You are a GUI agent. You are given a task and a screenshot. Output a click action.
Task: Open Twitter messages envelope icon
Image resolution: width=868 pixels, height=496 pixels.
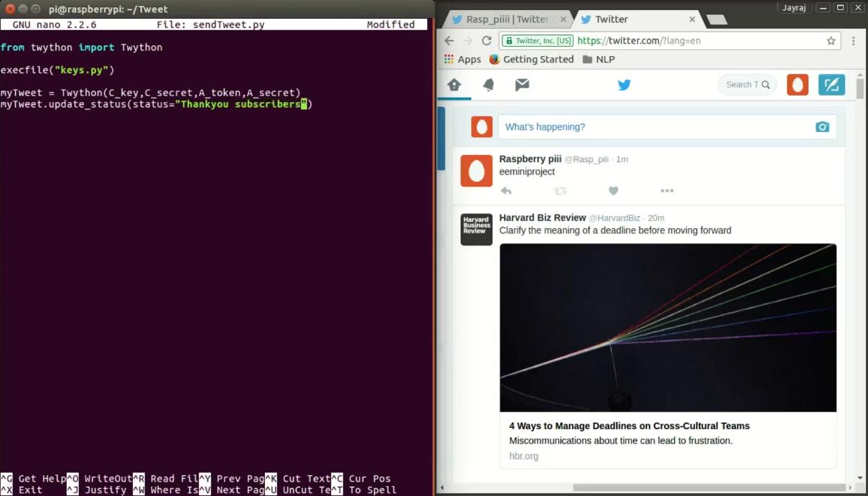coord(522,85)
